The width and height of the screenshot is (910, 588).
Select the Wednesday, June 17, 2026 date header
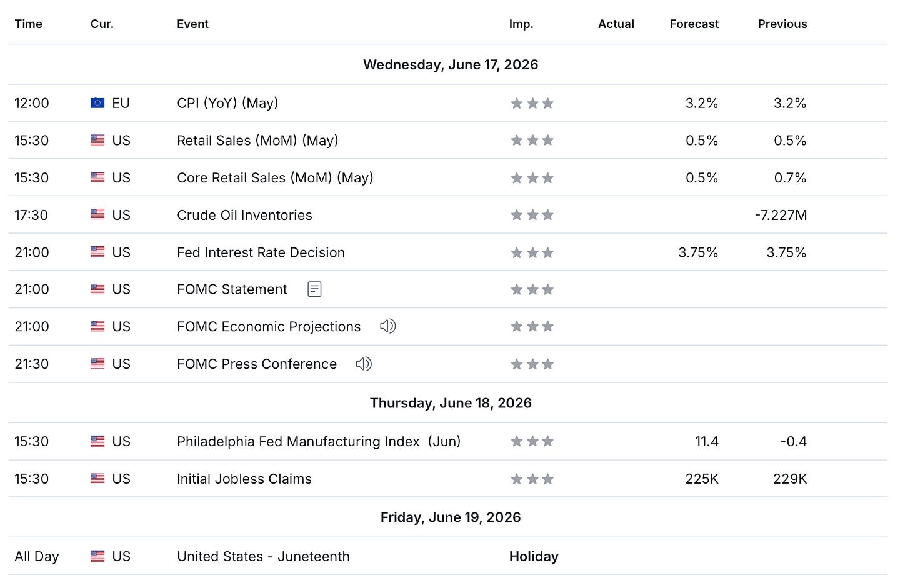click(451, 64)
